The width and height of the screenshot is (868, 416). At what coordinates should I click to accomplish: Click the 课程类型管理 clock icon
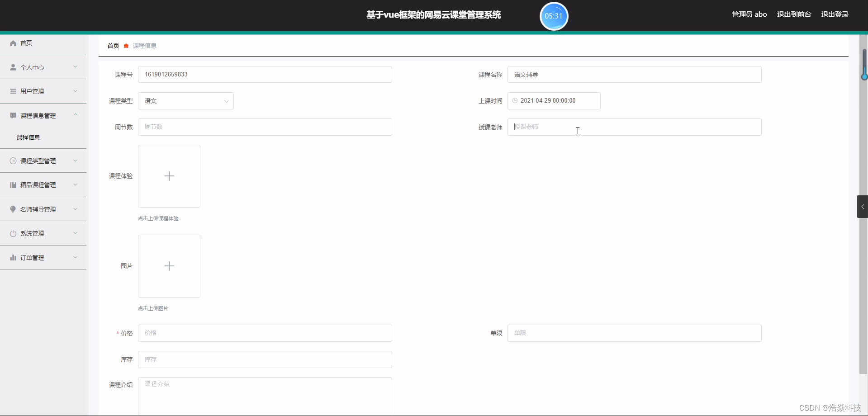tap(13, 161)
